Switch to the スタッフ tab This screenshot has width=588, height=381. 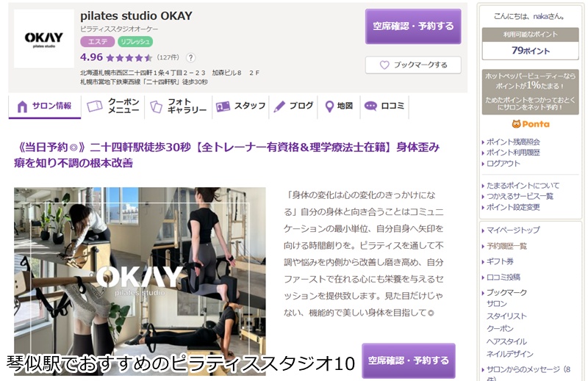coord(241,107)
